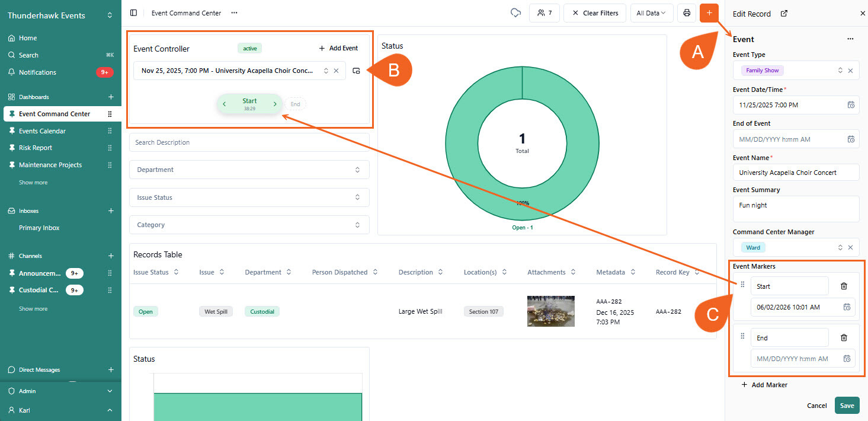The image size is (868, 421).
Task: Remove Ward from Command Center Manager
Action: (x=850, y=247)
